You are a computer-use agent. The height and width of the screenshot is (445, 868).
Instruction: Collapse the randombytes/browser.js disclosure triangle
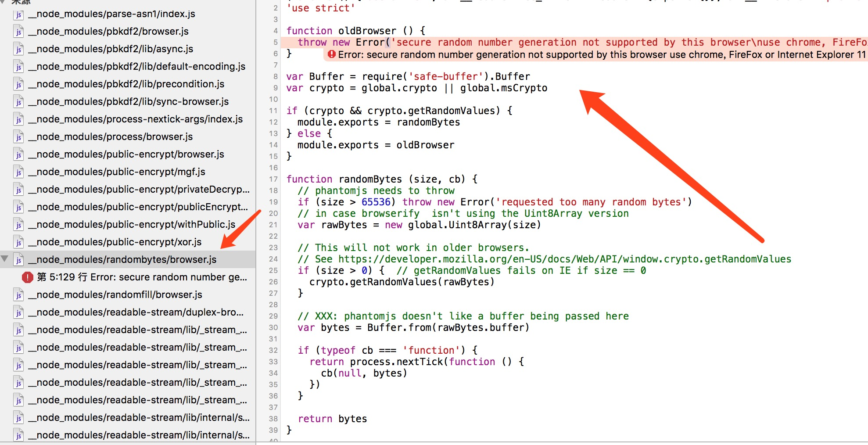click(x=5, y=259)
